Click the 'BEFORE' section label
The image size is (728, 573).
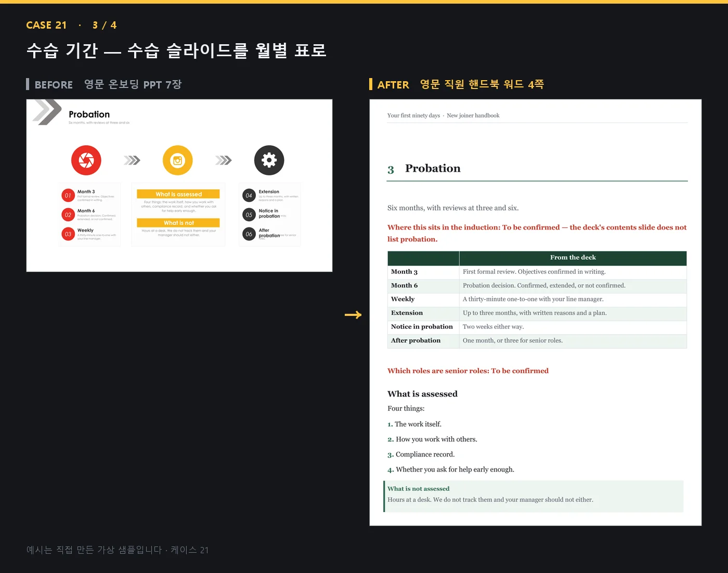click(x=54, y=85)
